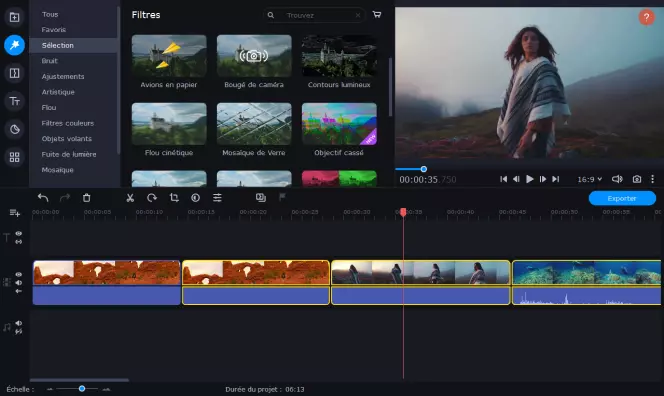
Task: Mute the music audio track
Action: coord(19,323)
